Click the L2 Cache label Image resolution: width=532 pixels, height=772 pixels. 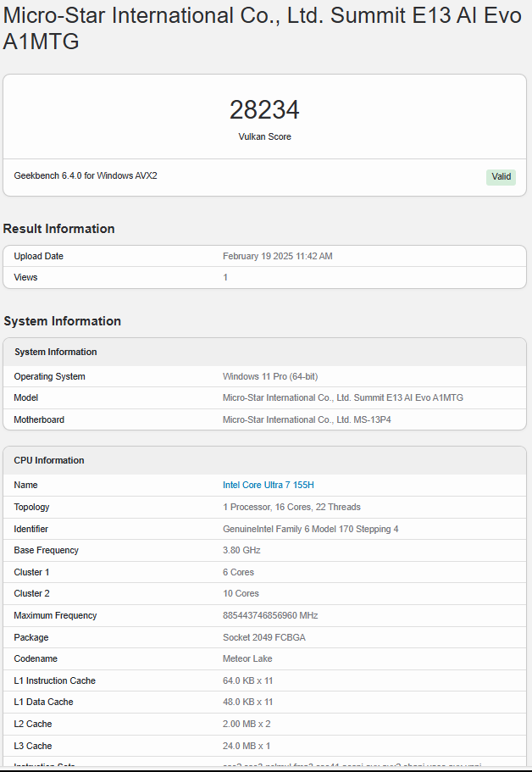tap(33, 725)
